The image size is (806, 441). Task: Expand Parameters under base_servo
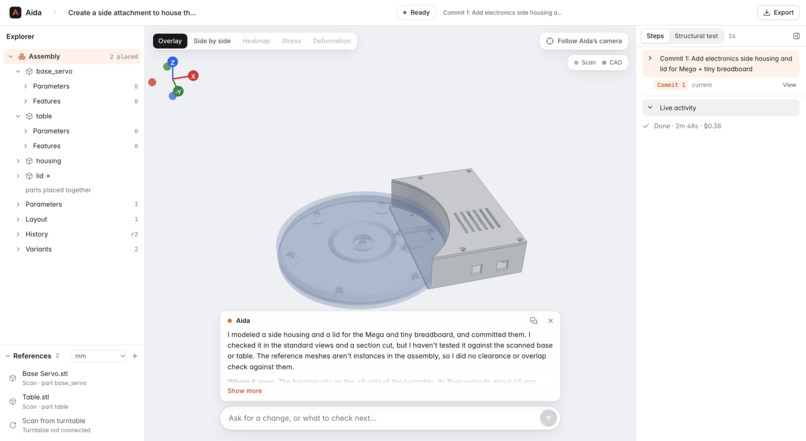[x=25, y=86]
